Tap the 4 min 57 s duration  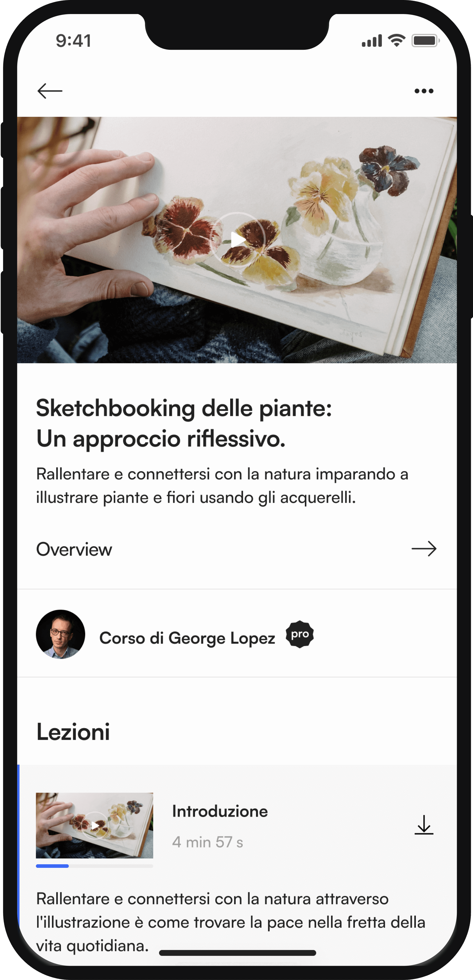[208, 842]
